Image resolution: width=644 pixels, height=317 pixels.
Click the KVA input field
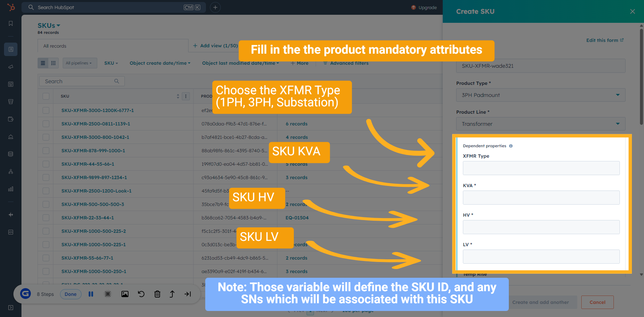541,198
